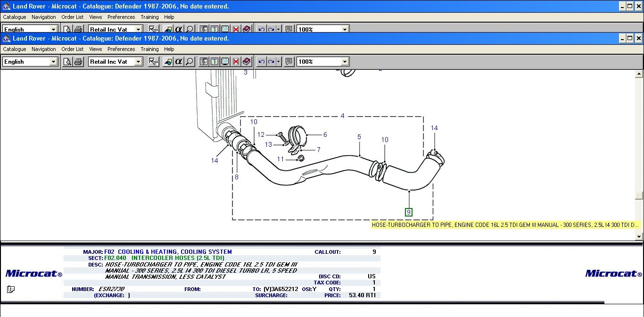Image resolution: width=644 pixels, height=317 pixels.
Task: Select callout 11 in diagram
Action: 281,159
